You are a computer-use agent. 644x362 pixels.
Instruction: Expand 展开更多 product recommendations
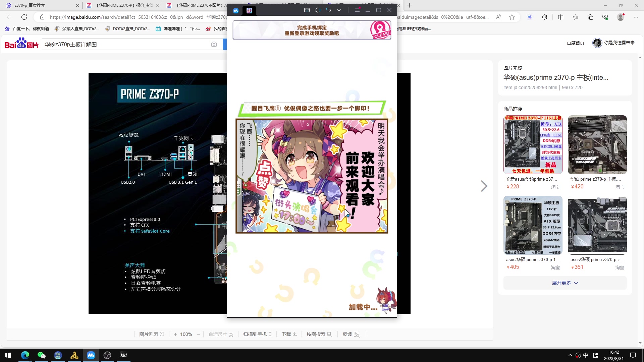565,283
